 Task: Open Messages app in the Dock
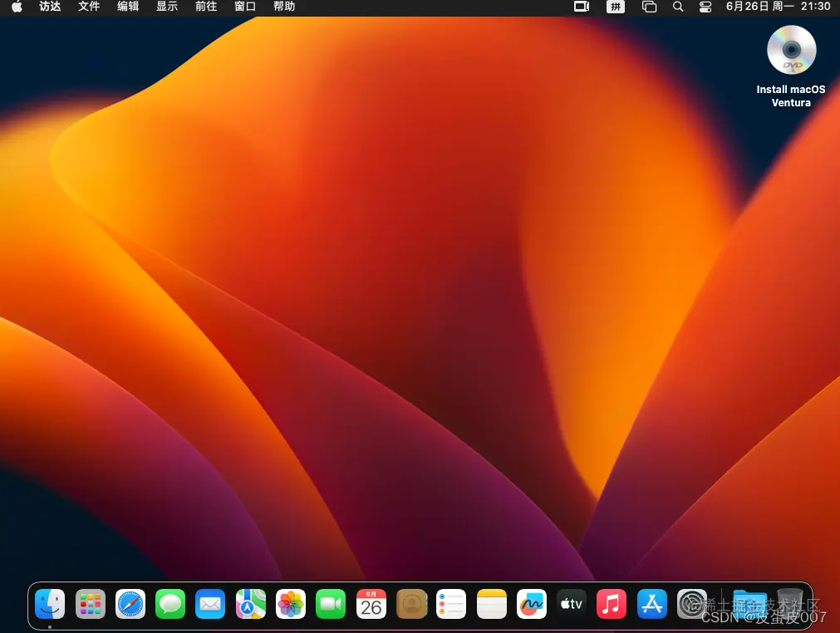tap(170, 604)
